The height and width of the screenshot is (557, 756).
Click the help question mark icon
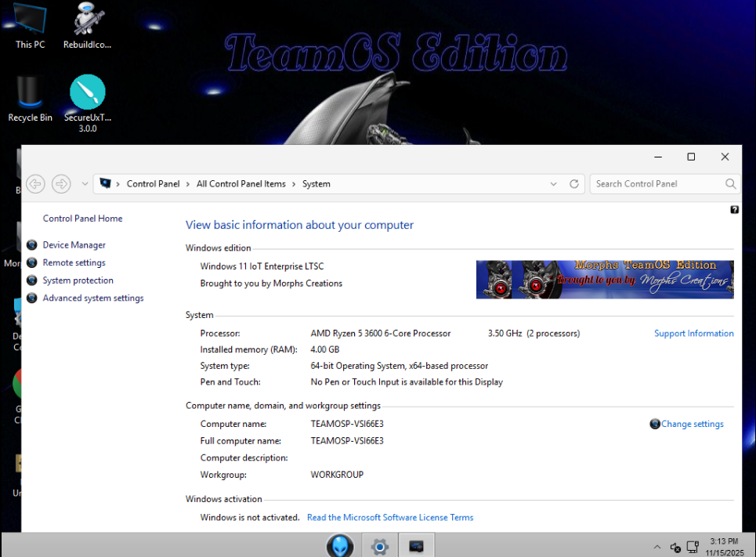(734, 210)
